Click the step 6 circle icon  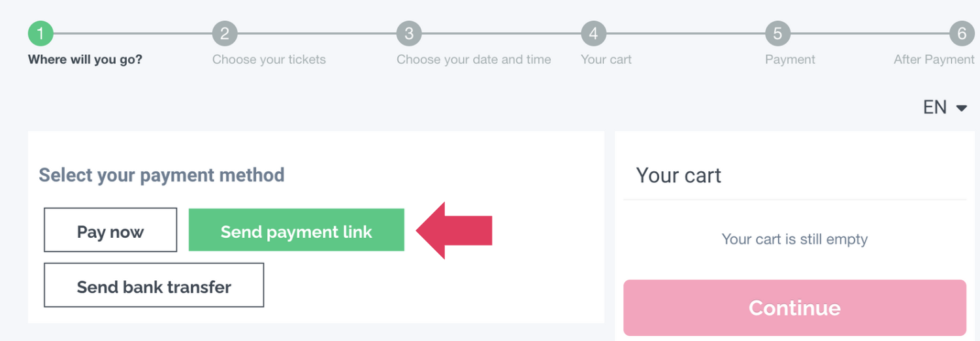(962, 34)
